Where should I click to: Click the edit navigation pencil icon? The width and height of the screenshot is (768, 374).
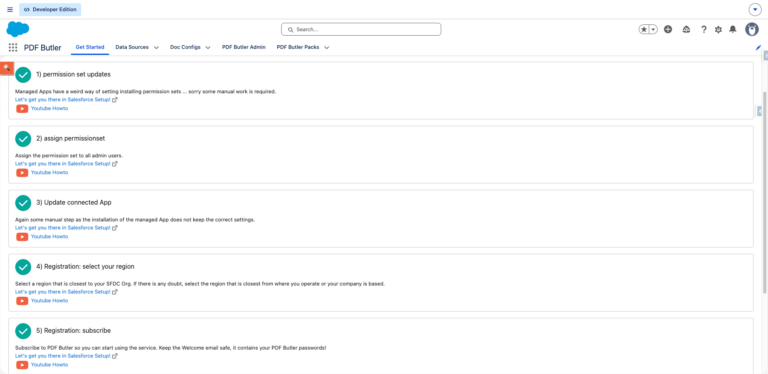[758, 47]
